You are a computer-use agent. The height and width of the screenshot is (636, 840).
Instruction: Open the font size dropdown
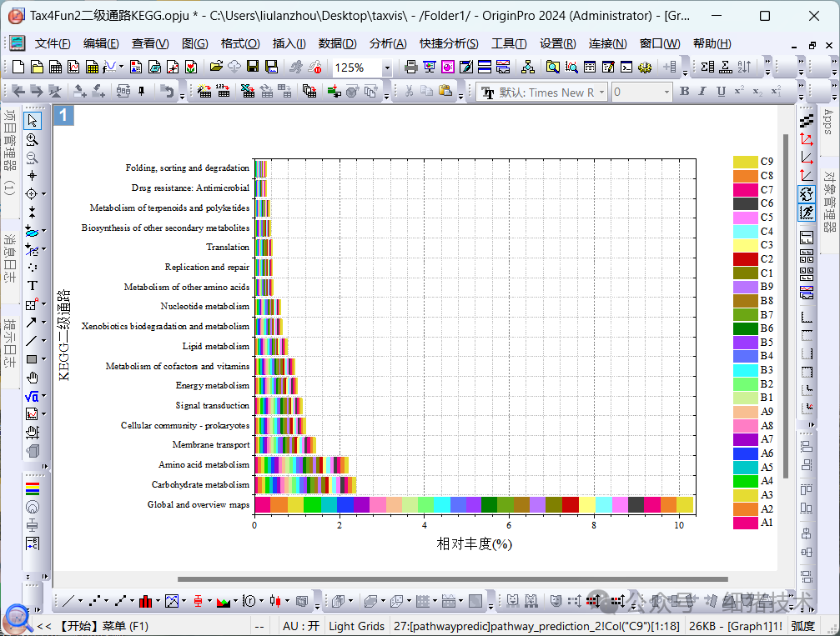[666, 93]
